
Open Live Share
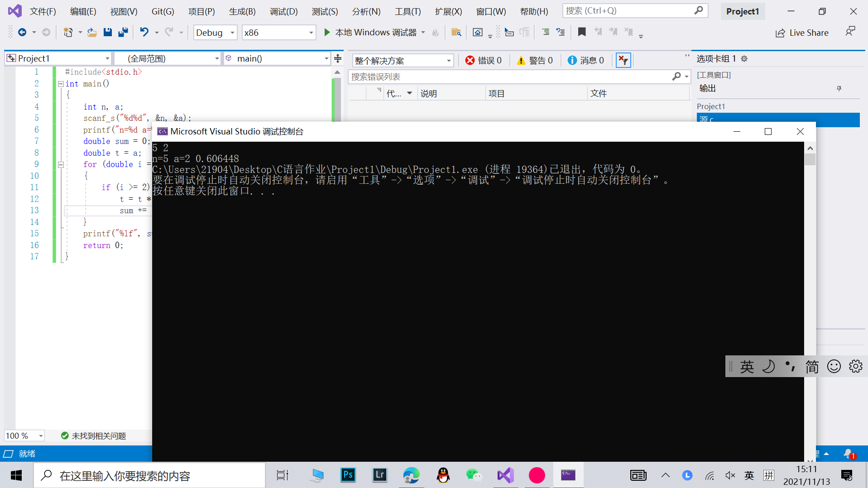pyautogui.click(x=802, y=33)
